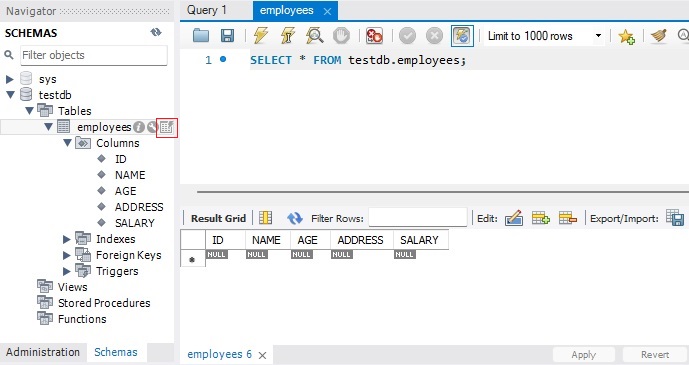The width and height of the screenshot is (689, 365).
Task: Click the Revert button
Action: coord(655,354)
